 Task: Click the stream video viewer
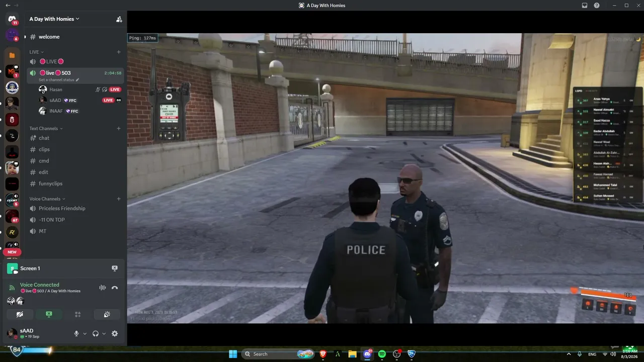pos(385,178)
